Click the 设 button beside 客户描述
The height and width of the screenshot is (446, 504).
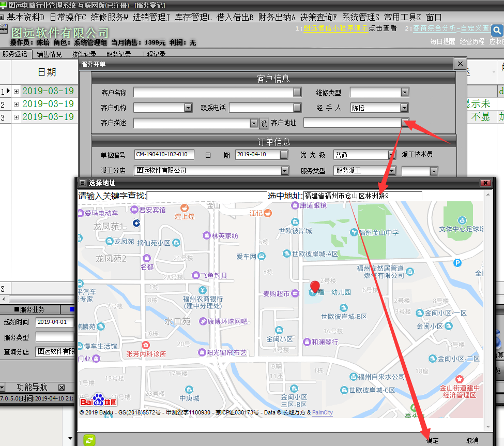click(264, 123)
